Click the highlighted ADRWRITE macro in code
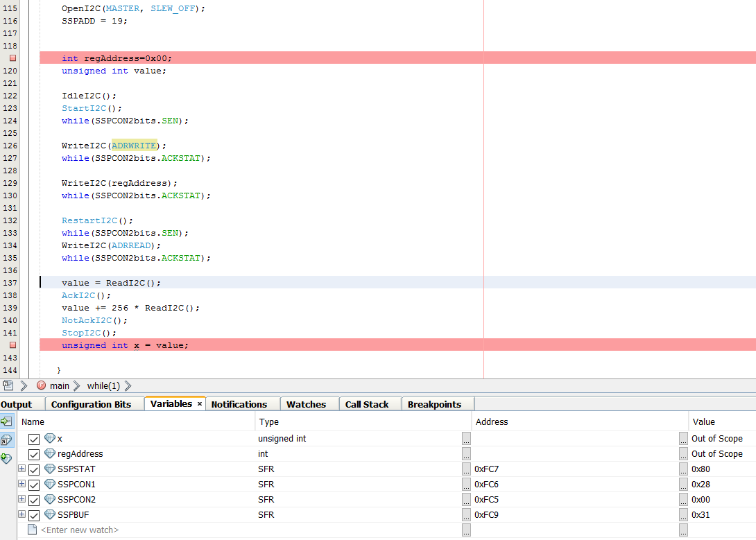Screen dimensions: 756x540 point(134,146)
